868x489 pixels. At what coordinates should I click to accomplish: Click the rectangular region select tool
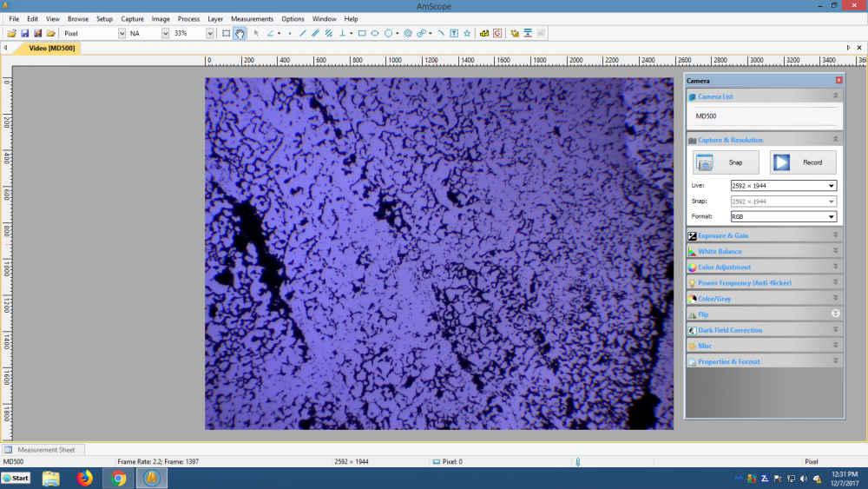click(226, 33)
